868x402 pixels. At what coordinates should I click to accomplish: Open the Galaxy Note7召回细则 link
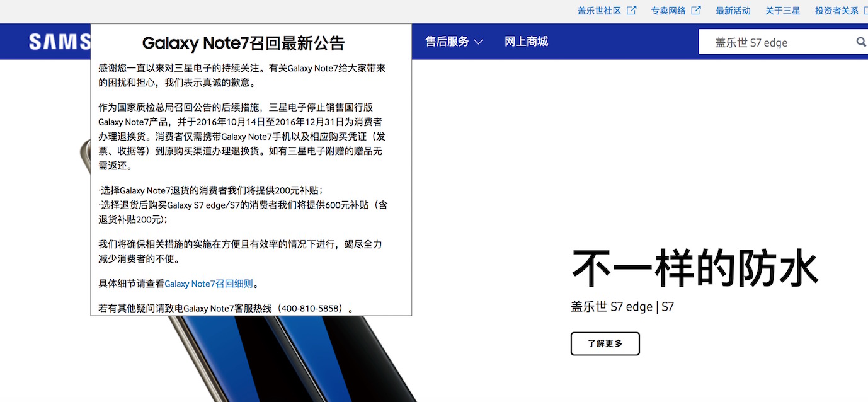pyautogui.click(x=208, y=284)
